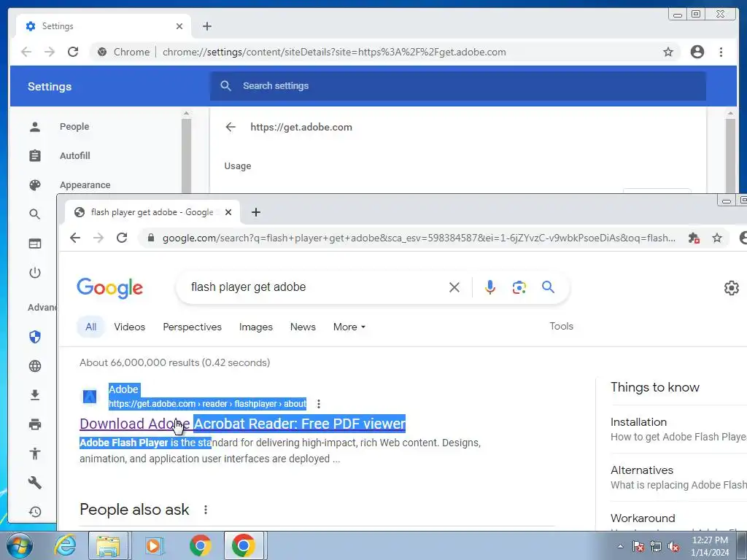
Task: Open Download Adobe Acrobat Reader result link
Action: 242,424
